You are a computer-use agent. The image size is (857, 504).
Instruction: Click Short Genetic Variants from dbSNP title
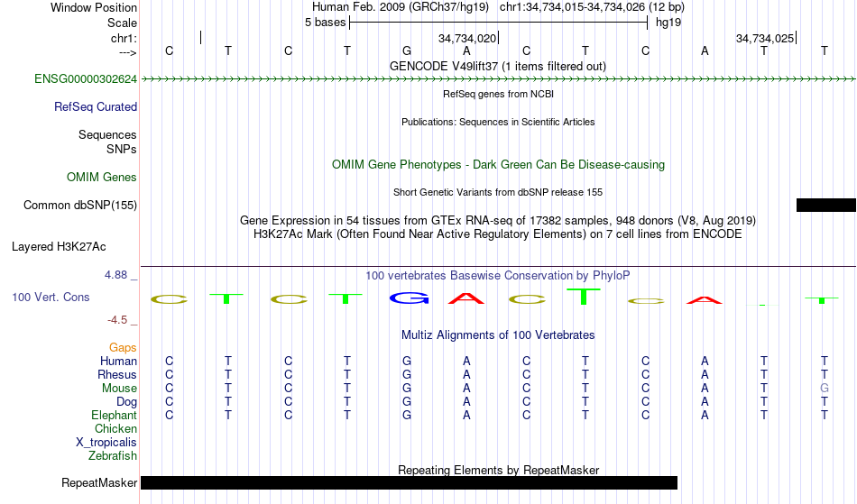pos(498,192)
